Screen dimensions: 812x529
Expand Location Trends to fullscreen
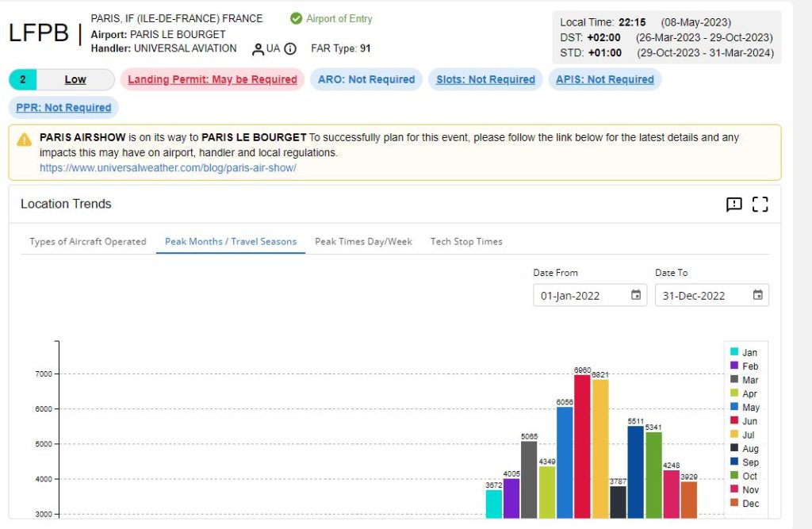[x=760, y=205]
